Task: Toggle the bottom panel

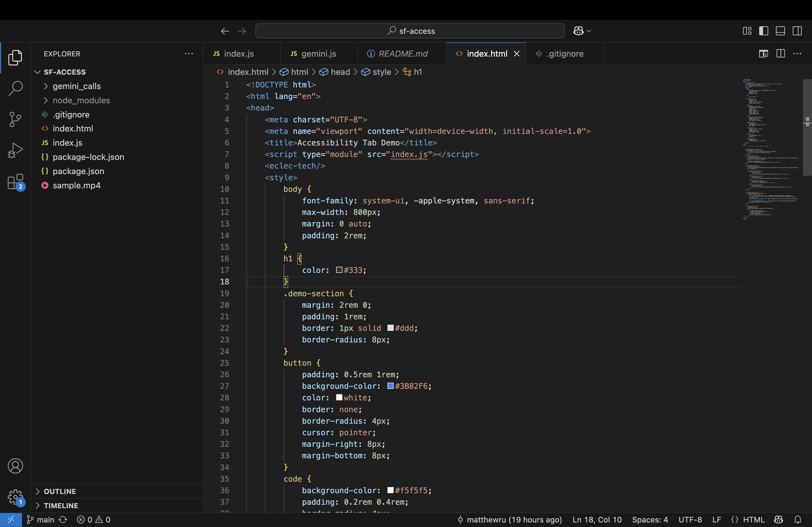Action: pos(781,31)
